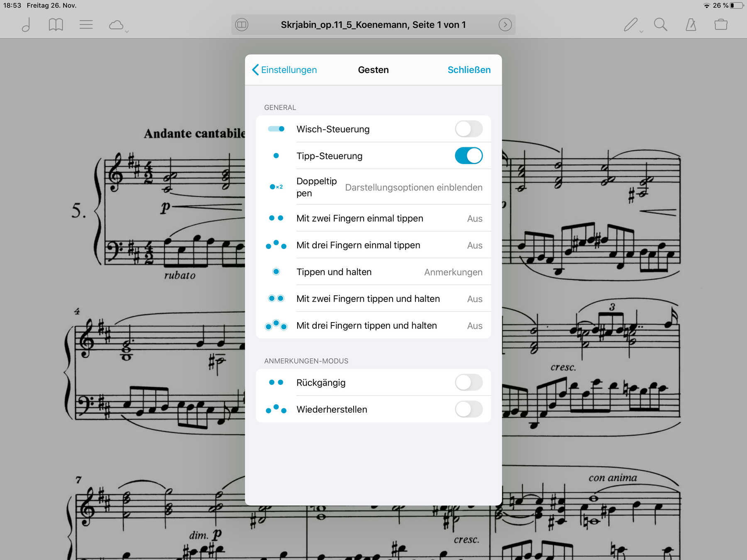Screen dimensions: 747x560
Task: Click the Tipp-Steuerung single dot icon
Action: click(276, 156)
